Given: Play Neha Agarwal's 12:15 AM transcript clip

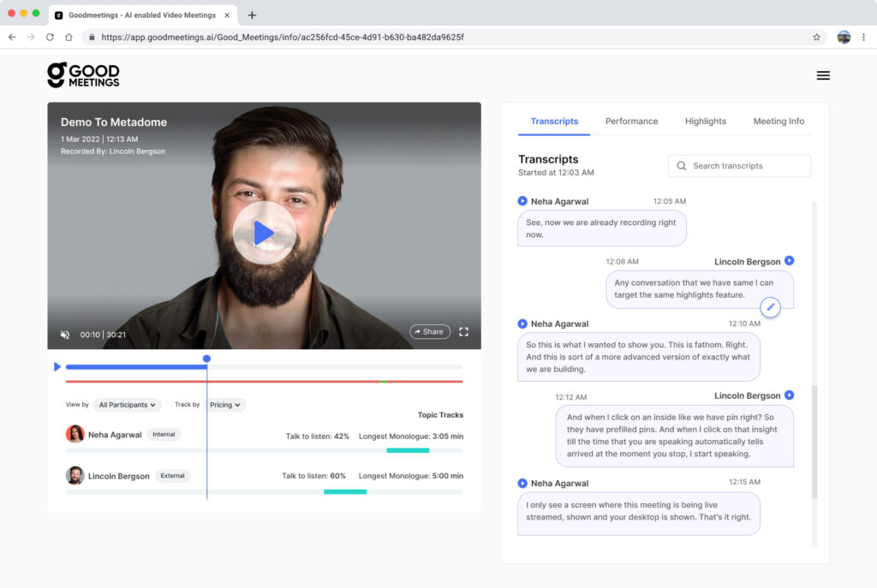Looking at the screenshot, I should pos(522,483).
